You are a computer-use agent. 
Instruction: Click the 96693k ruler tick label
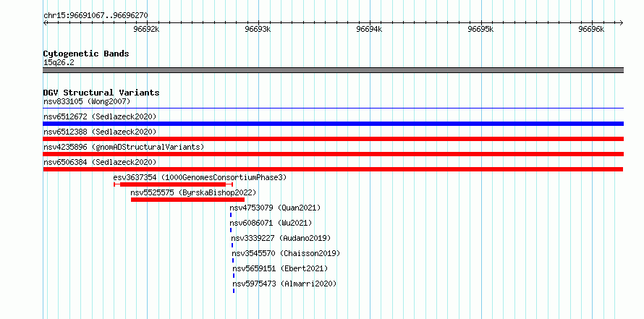(258, 29)
